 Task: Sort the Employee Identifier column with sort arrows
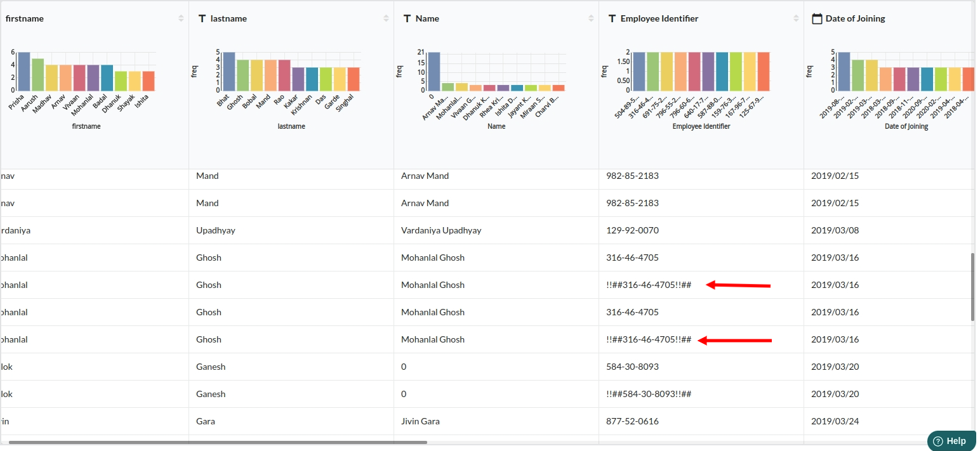tap(797, 19)
